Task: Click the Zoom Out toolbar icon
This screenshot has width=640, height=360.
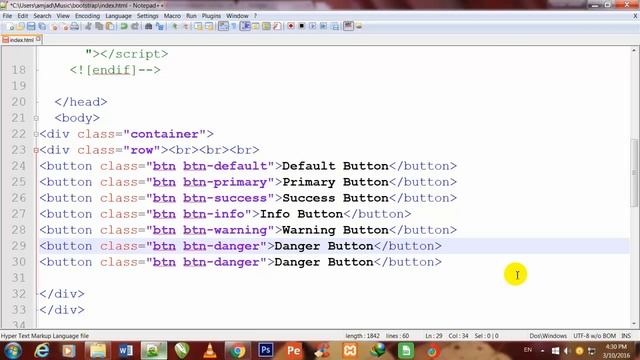Action: click(x=186, y=27)
